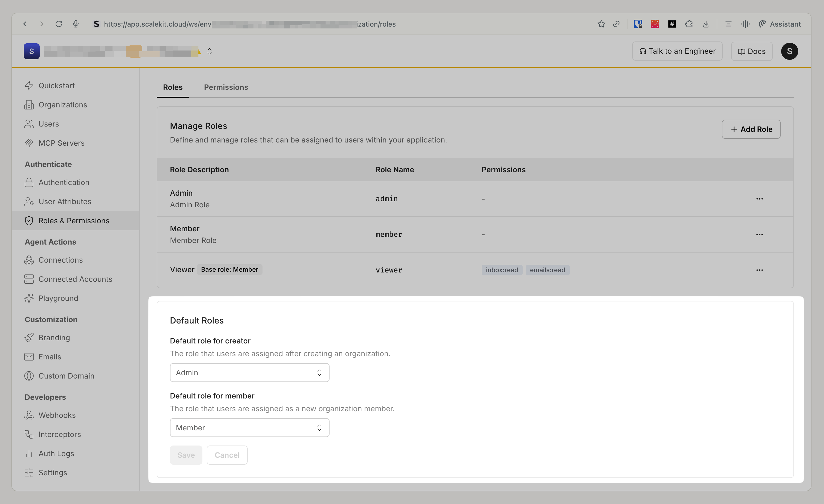Viewport: 824px width, 504px height.
Task: Open Custom Domain globe icon
Action: 29,376
